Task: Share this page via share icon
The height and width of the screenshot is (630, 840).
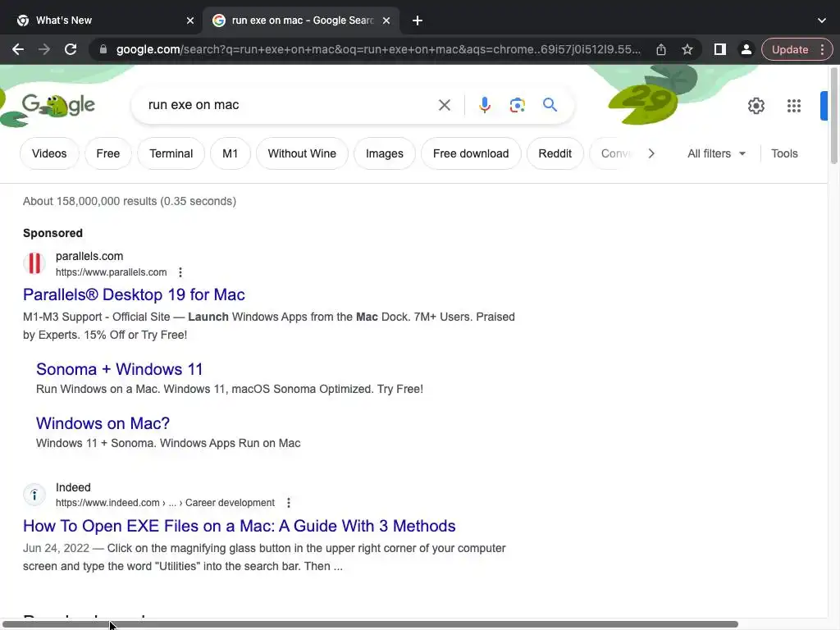Action: [x=661, y=49]
